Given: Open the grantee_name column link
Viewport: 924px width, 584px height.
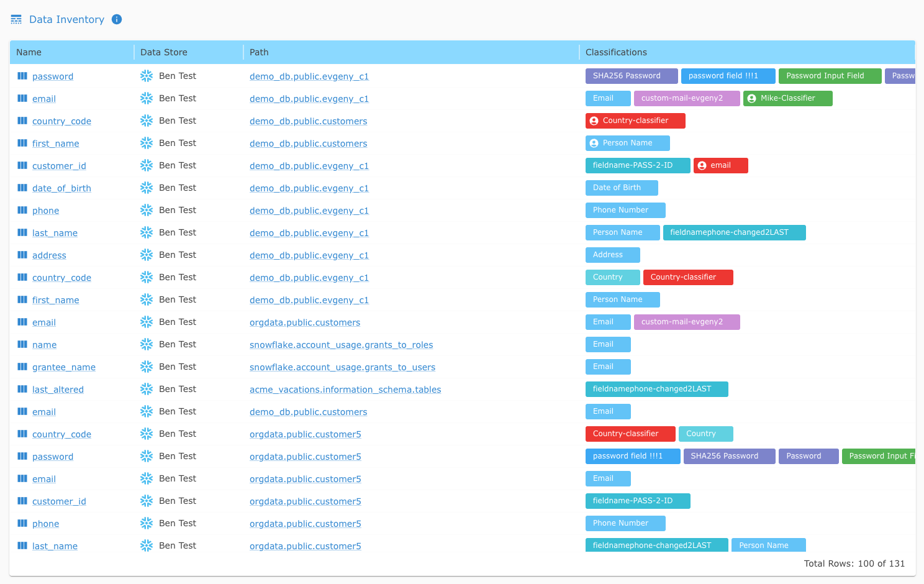Looking at the screenshot, I should coord(64,367).
